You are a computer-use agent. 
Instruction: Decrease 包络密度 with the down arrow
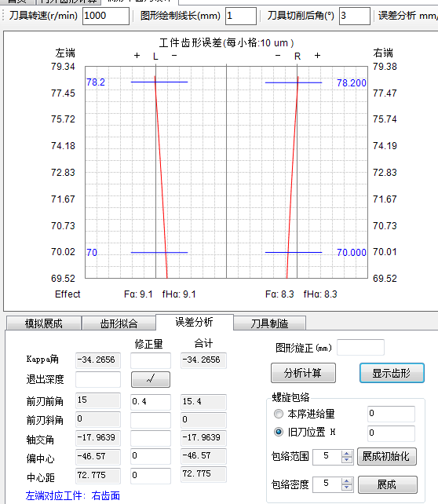[346, 488]
